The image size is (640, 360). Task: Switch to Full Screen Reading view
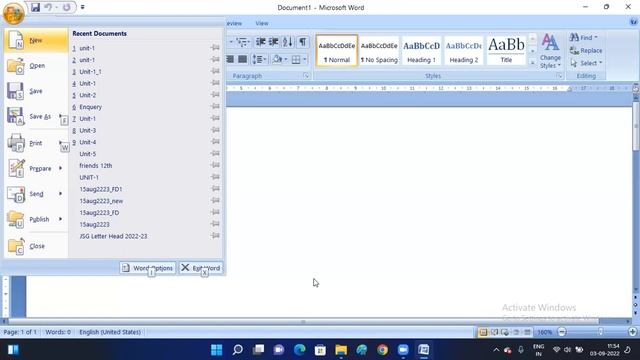click(495, 332)
